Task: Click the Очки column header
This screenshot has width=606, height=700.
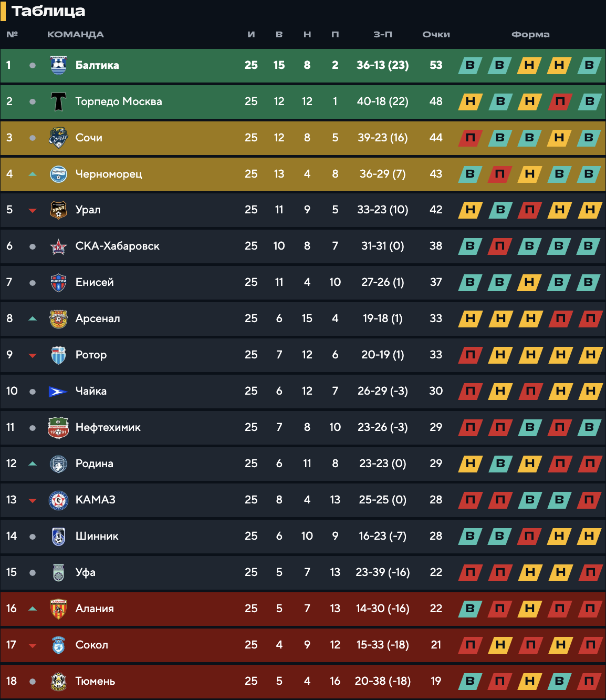Action: click(x=436, y=35)
